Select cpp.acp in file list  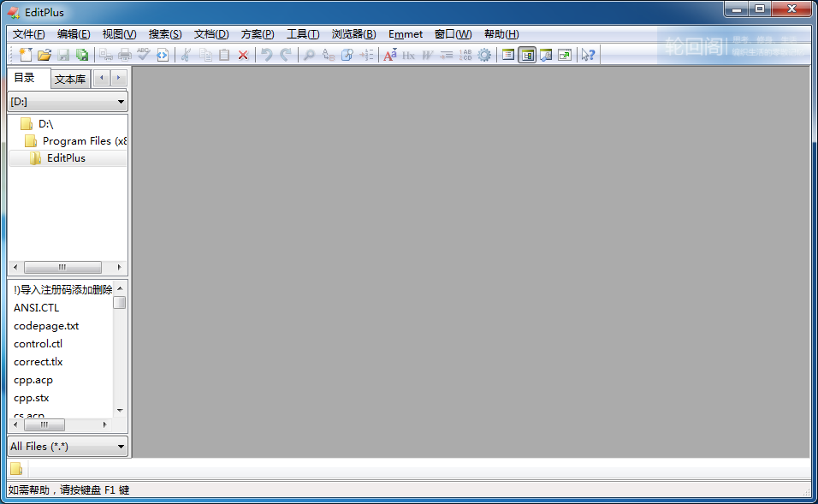pos(33,380)
